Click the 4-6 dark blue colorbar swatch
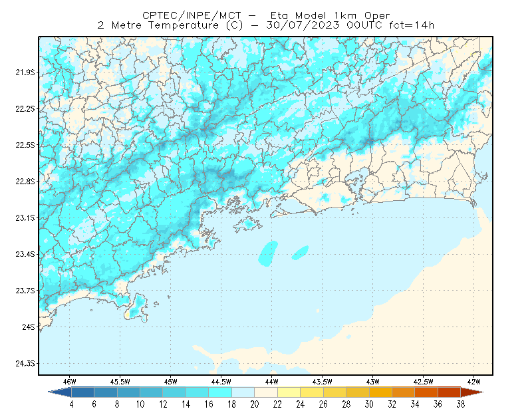The image size is (532, 411). (82, 392)
